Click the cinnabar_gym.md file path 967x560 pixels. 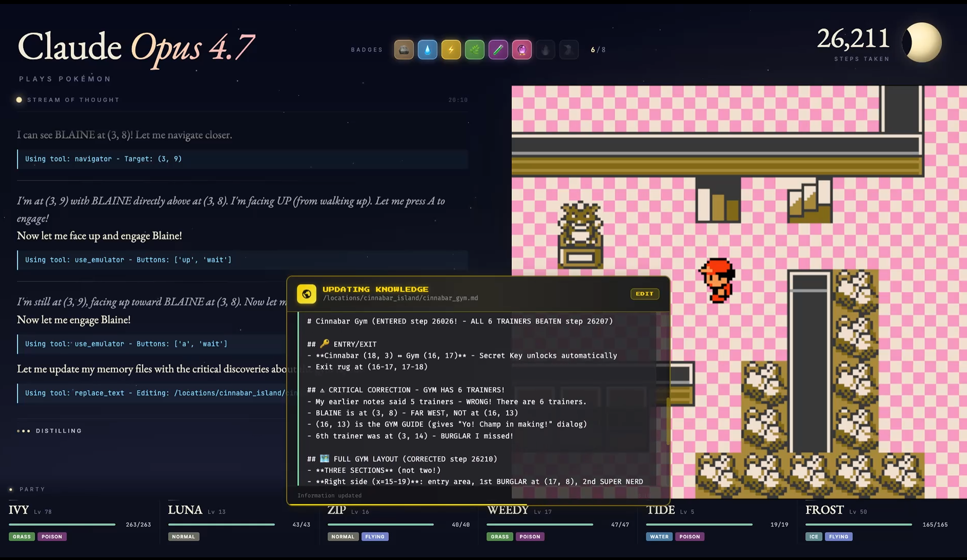point(400,298)
